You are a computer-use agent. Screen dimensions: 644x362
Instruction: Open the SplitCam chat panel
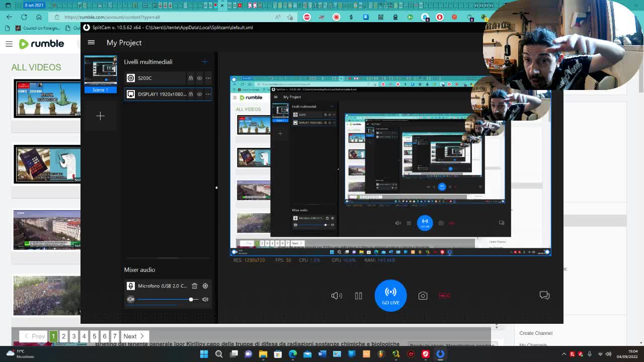coord(544,295)
